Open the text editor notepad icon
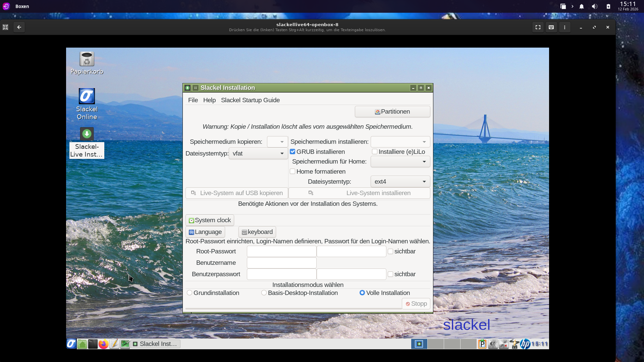 click(x=114, y=344)
